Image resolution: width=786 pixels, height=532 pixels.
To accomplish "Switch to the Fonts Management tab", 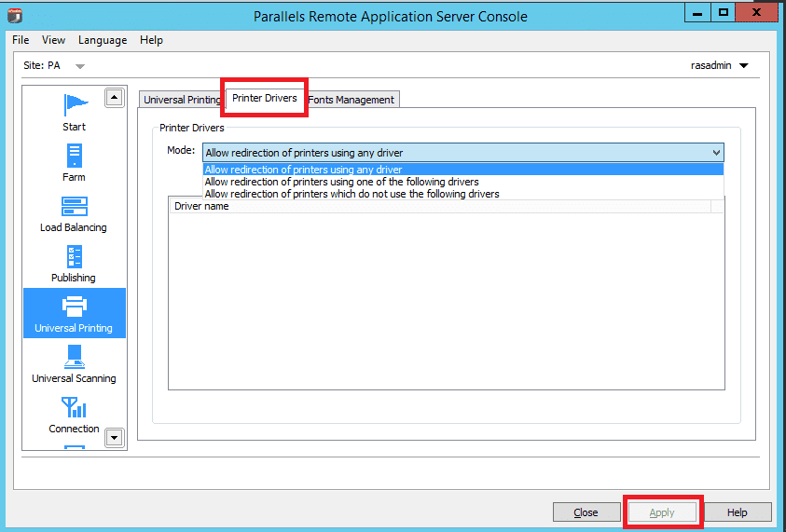I will (x=351, y=100).
